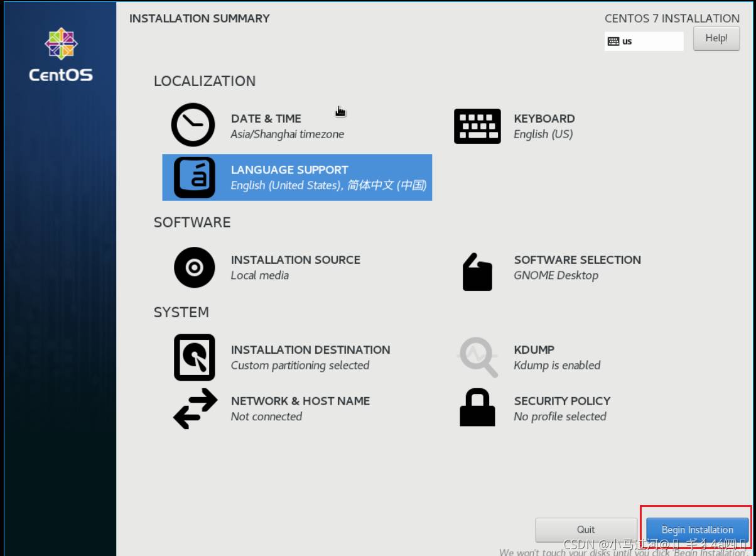Click 'Custom partitioning selected' status text
This screenshot has width=756, height=556.
click(x=300, y=366)
